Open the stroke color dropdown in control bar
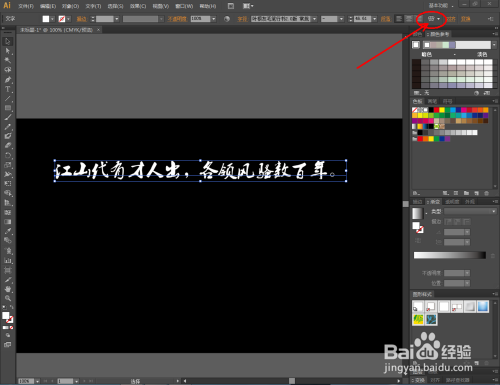Screen dimensions: 500x385 [69, 19]
